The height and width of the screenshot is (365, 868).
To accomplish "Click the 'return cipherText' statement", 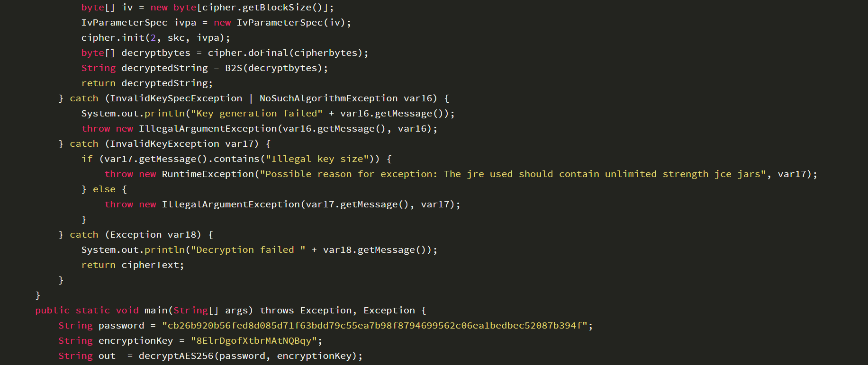I will coord(133,265).
